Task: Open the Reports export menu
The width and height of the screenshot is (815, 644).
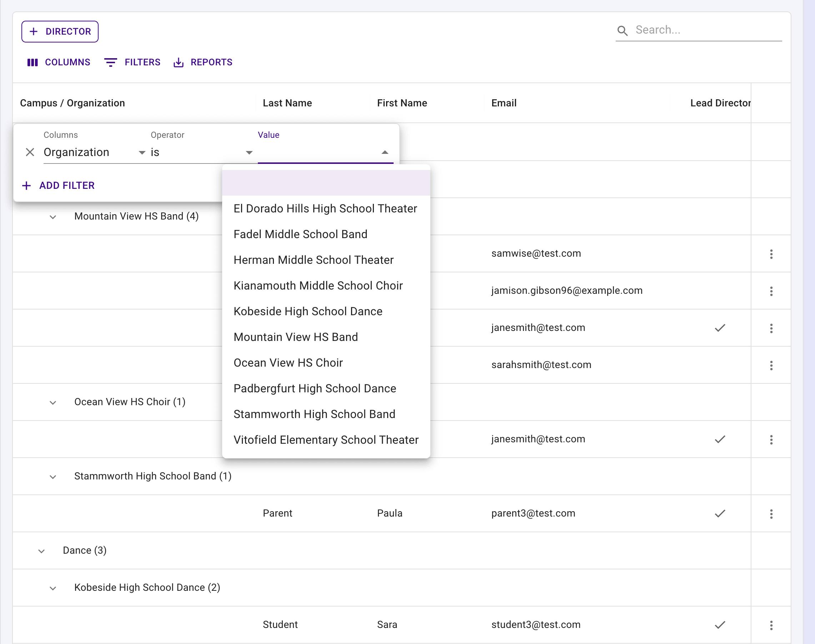Action: [202, 62]
